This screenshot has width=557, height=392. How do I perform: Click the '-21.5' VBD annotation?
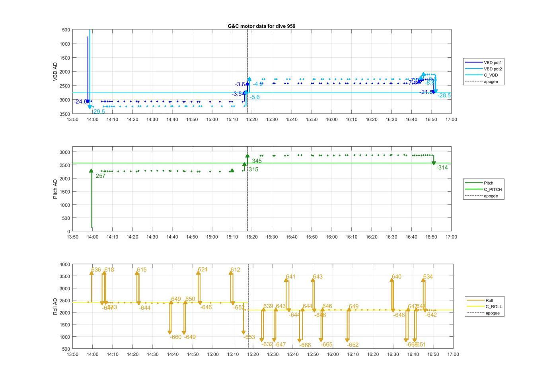tap(426, 92)
